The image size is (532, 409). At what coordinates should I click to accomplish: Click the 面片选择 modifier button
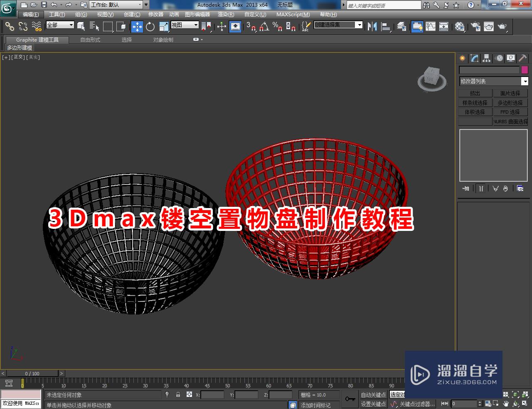point(510,93)
